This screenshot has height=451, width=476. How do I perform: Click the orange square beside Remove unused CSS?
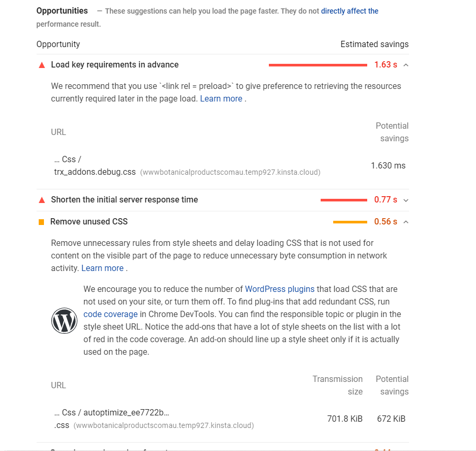point(42,222)
